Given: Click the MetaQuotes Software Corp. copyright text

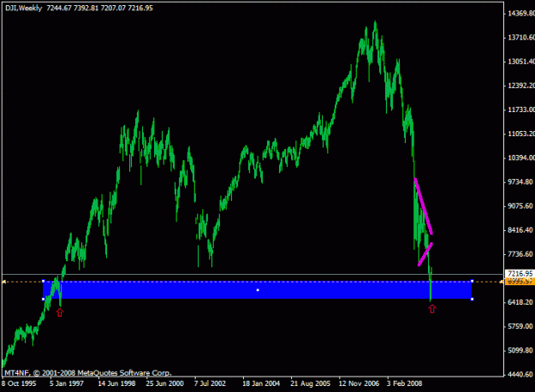Looking at the screenshot, I should pos(88,373).
